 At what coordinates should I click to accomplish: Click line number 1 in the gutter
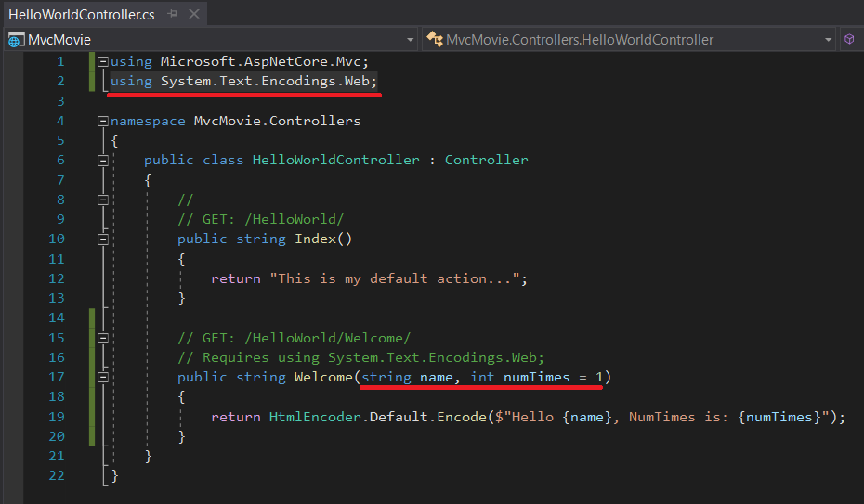[x=60, y=61]
